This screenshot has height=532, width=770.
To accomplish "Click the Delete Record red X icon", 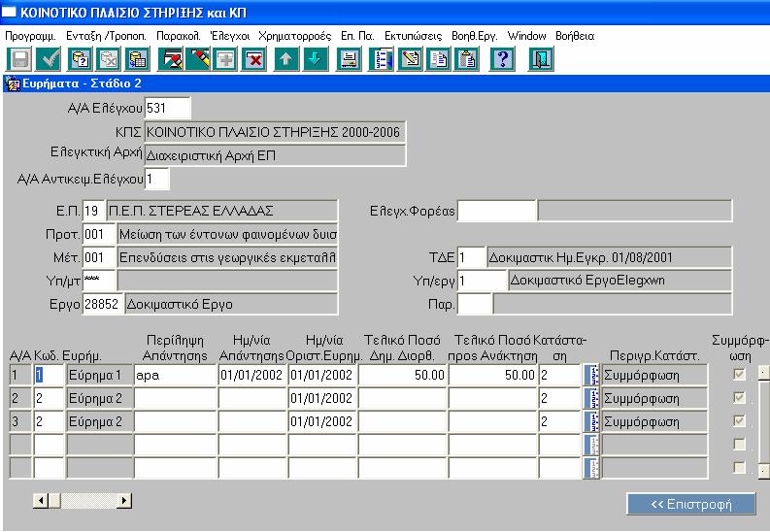I will tap(254, 59).
